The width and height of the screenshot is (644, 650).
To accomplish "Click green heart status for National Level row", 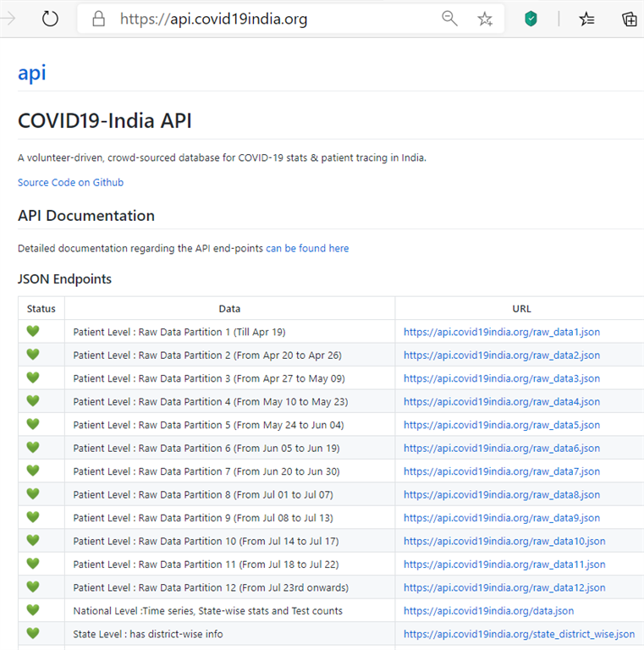I will [33, 609].
